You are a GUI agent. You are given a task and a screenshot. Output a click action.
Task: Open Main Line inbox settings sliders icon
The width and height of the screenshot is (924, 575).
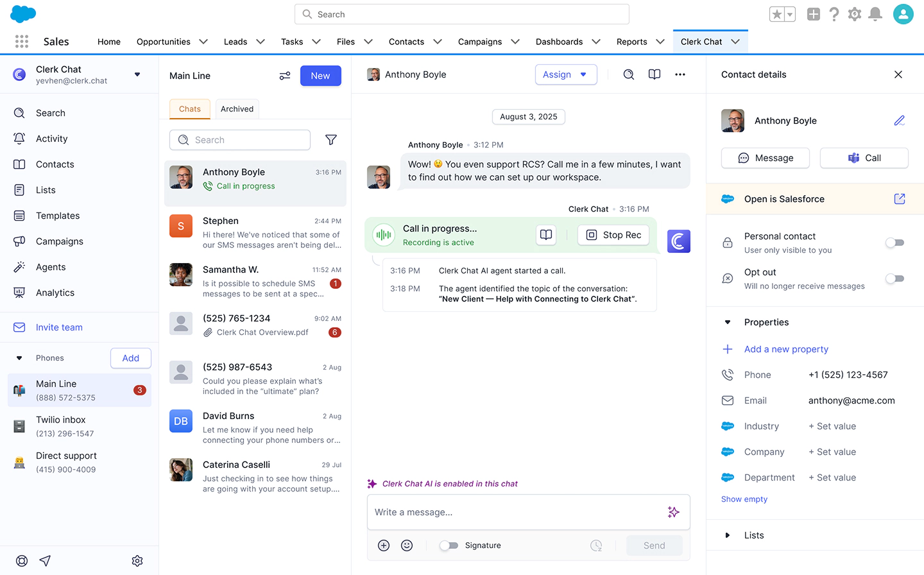coord(285,76)
